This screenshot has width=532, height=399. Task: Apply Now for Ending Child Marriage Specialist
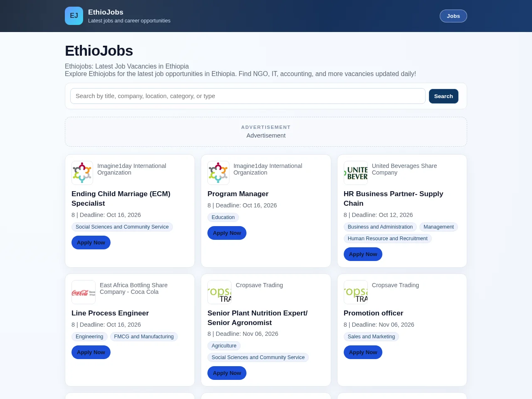coord(91,243)
